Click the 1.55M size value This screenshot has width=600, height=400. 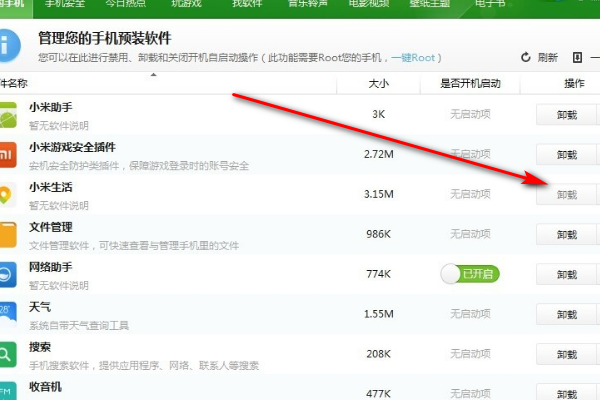click(378, 314)
